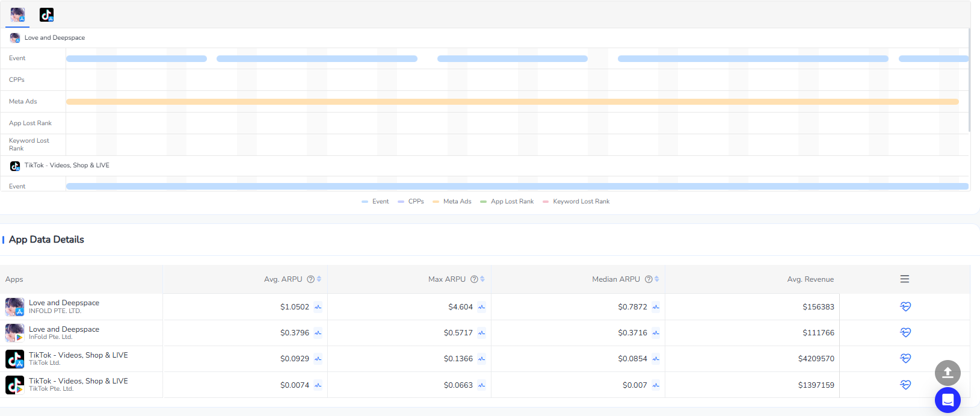Click Love and Deepspace App Store icon in table
The height and width of the screenshot is (416, 980).
coord(14,307)
